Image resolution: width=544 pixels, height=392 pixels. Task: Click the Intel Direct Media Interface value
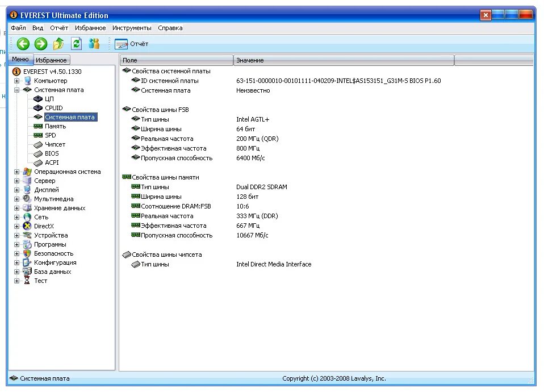[274, 264]
